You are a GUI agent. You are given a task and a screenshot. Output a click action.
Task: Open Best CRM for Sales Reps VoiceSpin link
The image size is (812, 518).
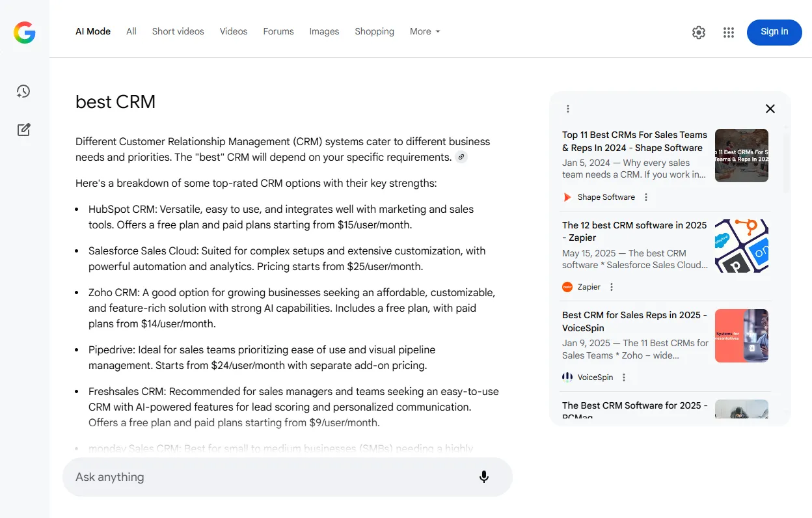[x=634, y=321]
